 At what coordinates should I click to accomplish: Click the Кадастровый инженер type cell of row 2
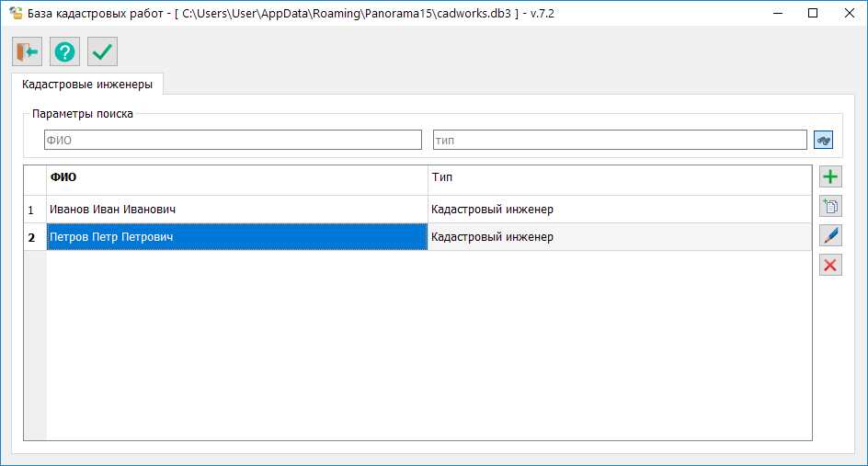(619, 237)
